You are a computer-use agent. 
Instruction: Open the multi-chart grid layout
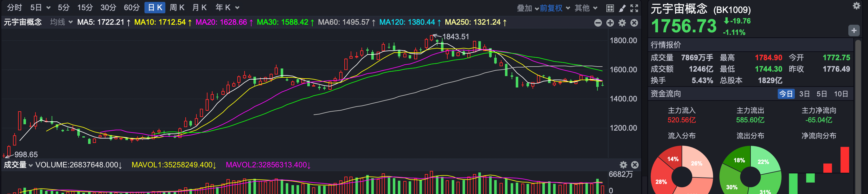(610, 8)
